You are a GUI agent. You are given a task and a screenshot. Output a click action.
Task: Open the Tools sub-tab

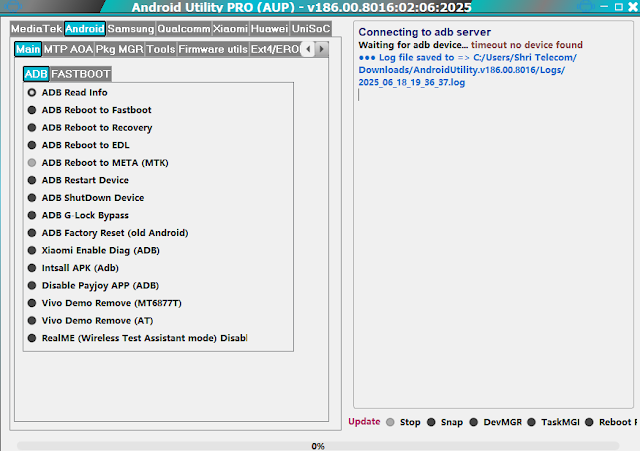click(x=161, y=49)
